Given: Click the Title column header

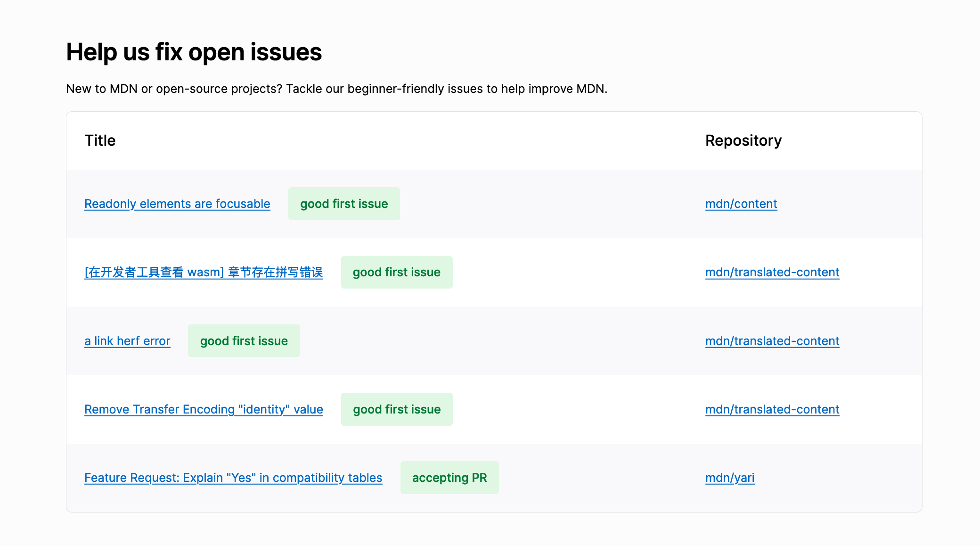Looking at the screenshot, I should [x=100, y=141].
